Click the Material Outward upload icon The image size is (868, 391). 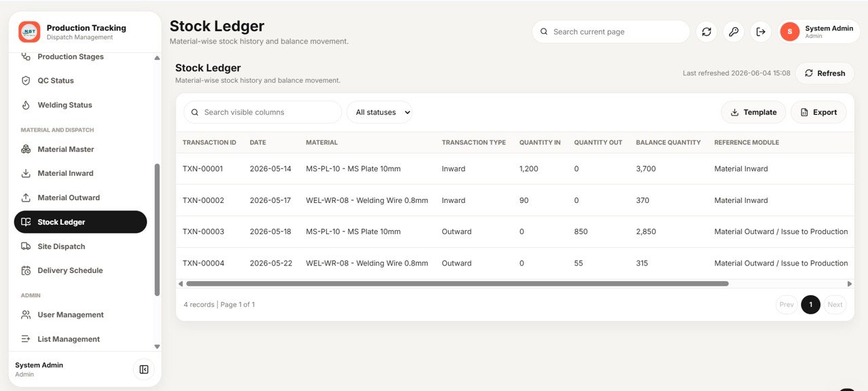26,198
